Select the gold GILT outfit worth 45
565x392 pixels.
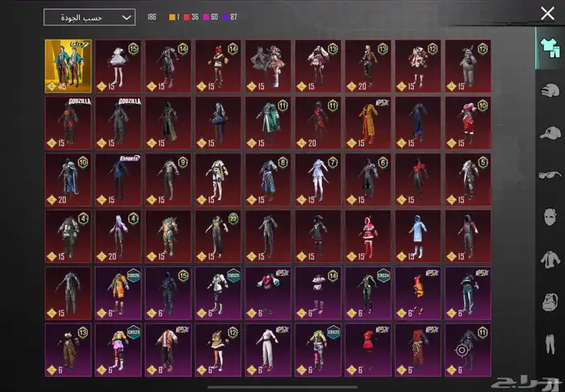tap(68, 65)
